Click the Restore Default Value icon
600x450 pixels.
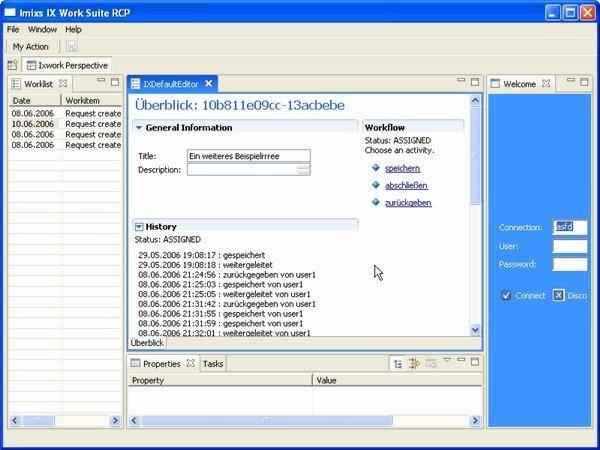pos(431,363)
